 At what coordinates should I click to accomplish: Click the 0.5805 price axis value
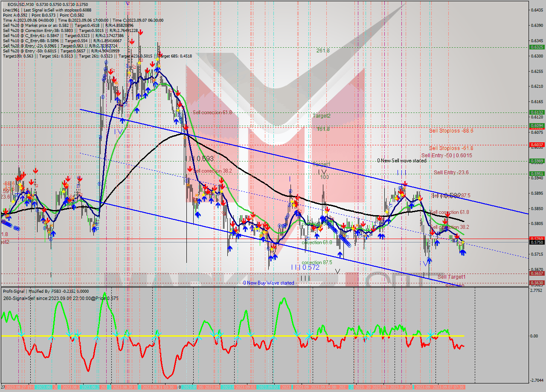pos(536,224)
